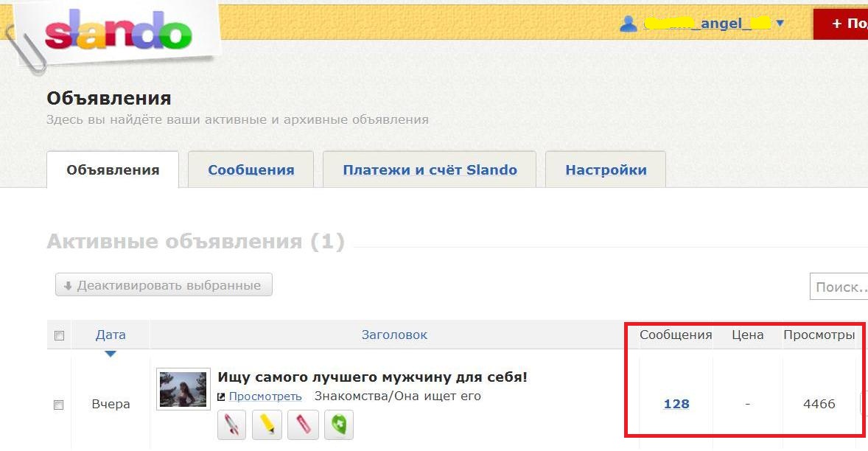Click the pink ruler icon under the ad

(x=303, y=424)
